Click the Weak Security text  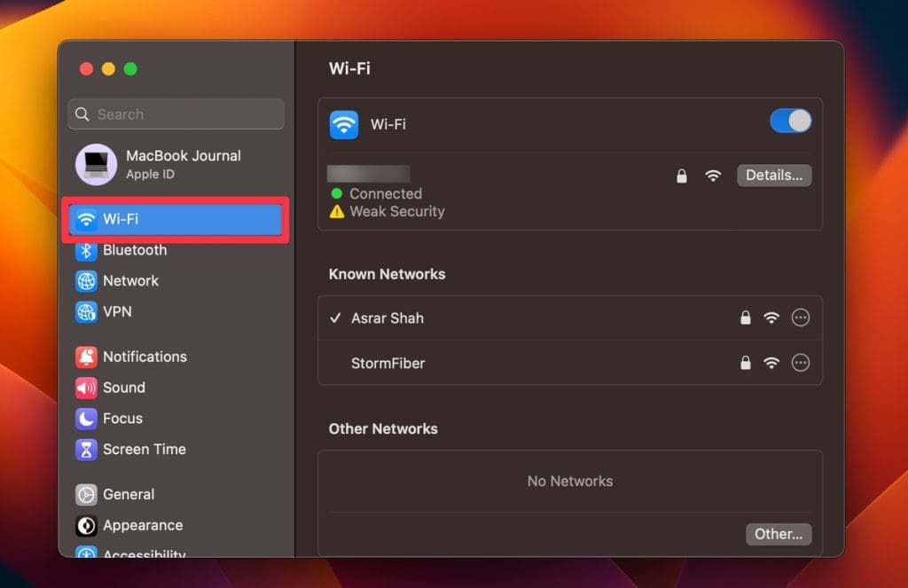397,211
